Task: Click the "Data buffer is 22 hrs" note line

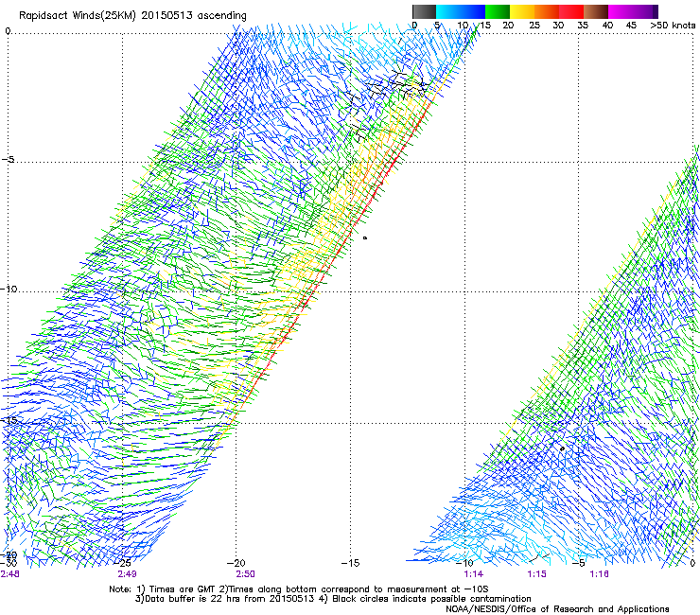Action: click(x=333, y=599)
